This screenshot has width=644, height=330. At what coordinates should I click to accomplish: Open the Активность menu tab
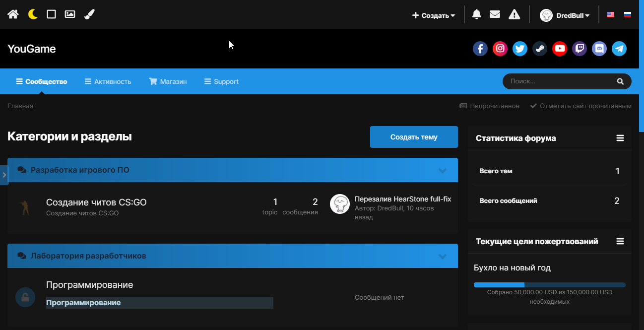pyautogui.click(x=108, y=81)
